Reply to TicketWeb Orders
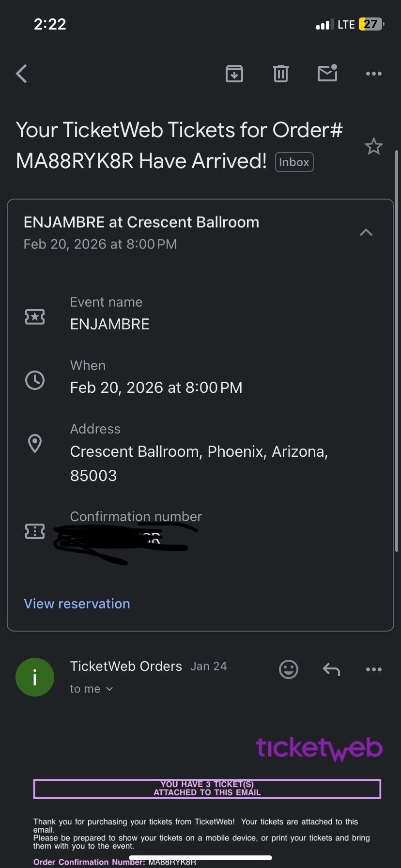Viewport: 401px width, 868px height. pos(331,669)
